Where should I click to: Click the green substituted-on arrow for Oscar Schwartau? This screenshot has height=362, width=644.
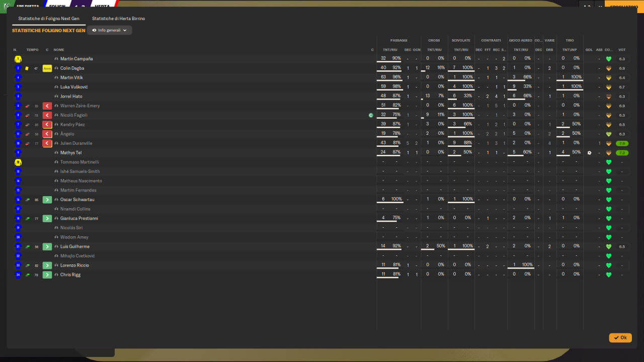coord(47,200)
